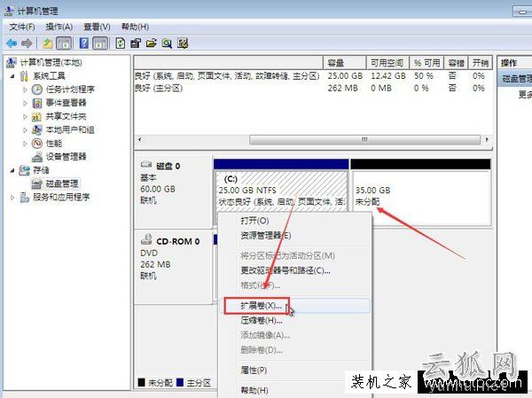This screenshot has width=532, height=398.
Task: Expand the 服务和应用程序 tree node
Action: 12,197
